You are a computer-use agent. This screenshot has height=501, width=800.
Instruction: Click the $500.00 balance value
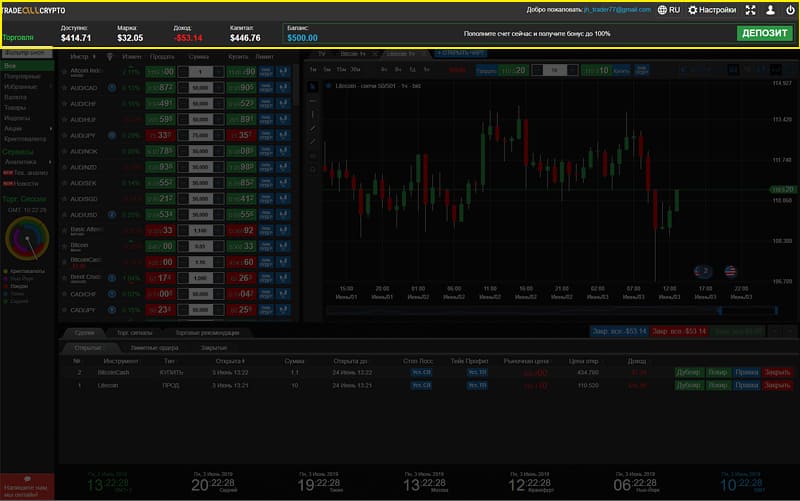[x=302, y=38]
